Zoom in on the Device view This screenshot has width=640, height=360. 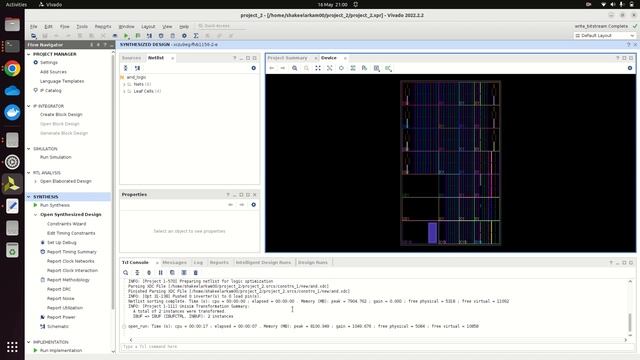(x=294, y=68)
